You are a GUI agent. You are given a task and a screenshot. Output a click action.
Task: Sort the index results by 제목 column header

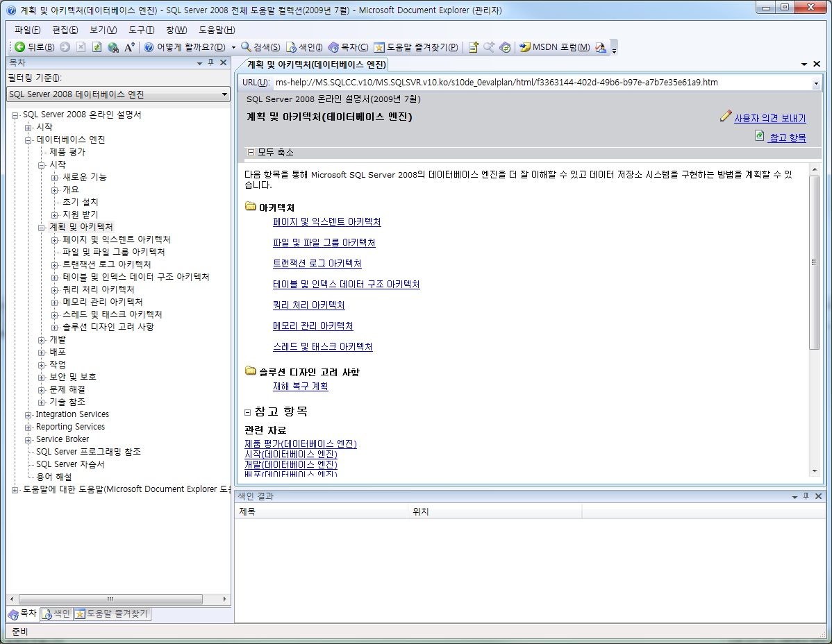[322, 511]
